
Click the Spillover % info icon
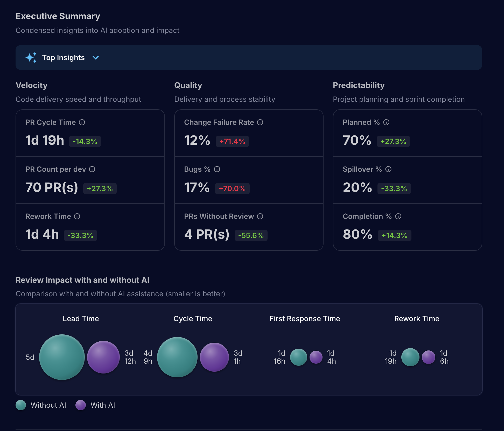(x=388, y=169)
